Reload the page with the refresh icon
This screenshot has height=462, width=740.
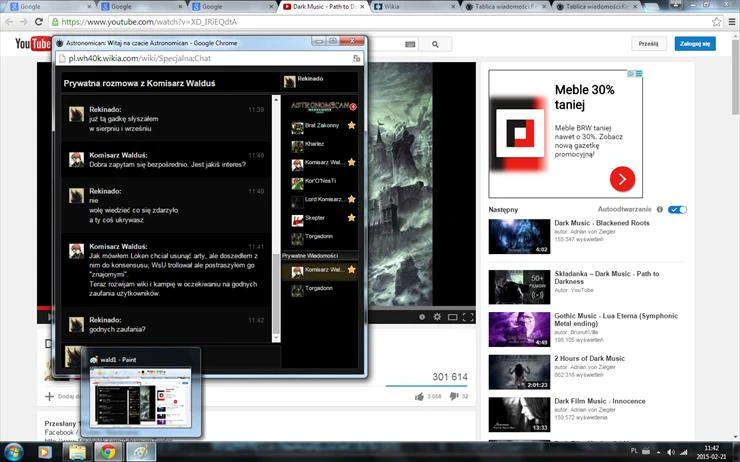pyautogui.click(x=39, y=22)
